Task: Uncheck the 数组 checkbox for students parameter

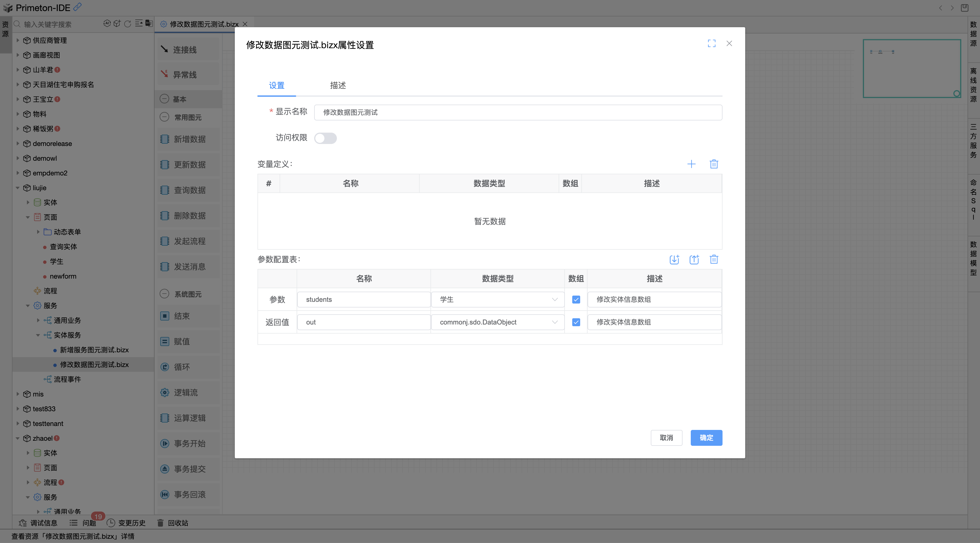Action: 576,299
